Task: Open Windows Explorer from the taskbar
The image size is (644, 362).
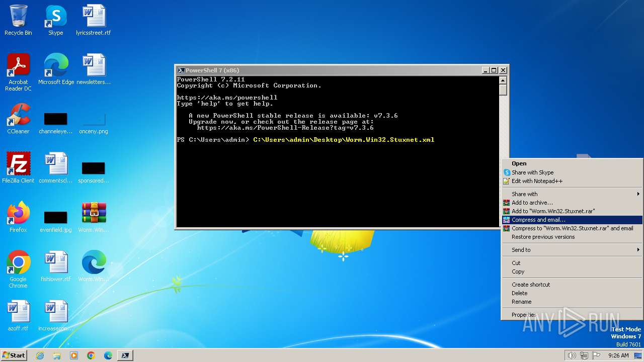Action: 57,355
